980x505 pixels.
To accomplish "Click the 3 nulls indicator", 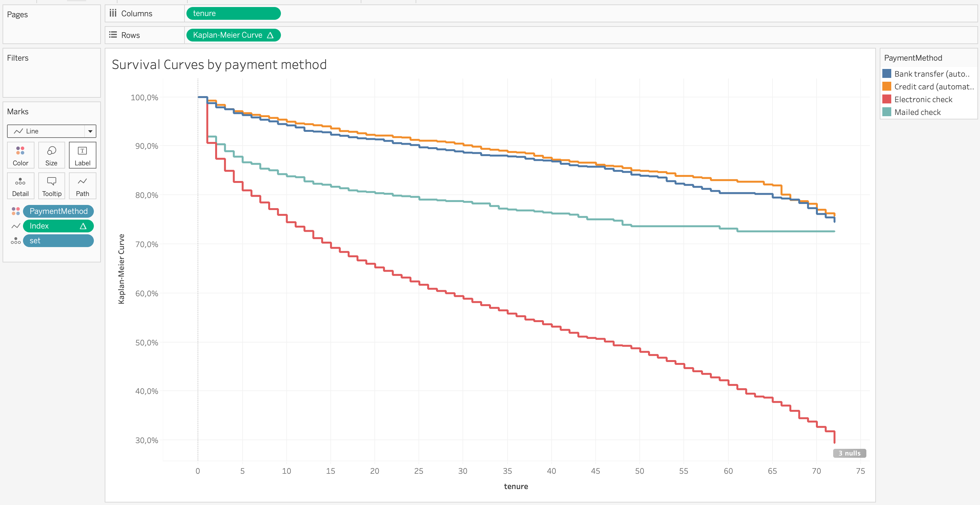I will coord(849,453).
